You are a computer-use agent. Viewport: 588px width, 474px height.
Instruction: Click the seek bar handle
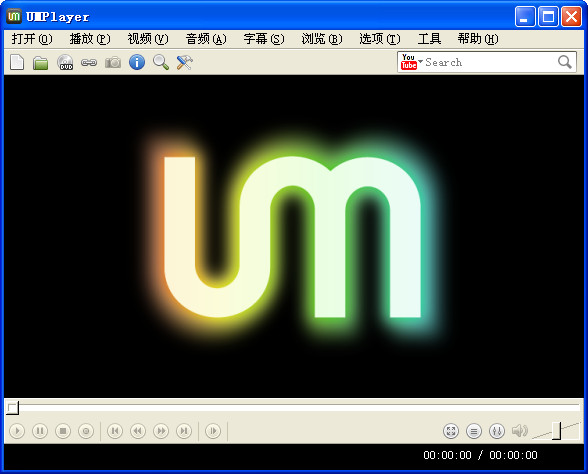click(x=12, y=408)
